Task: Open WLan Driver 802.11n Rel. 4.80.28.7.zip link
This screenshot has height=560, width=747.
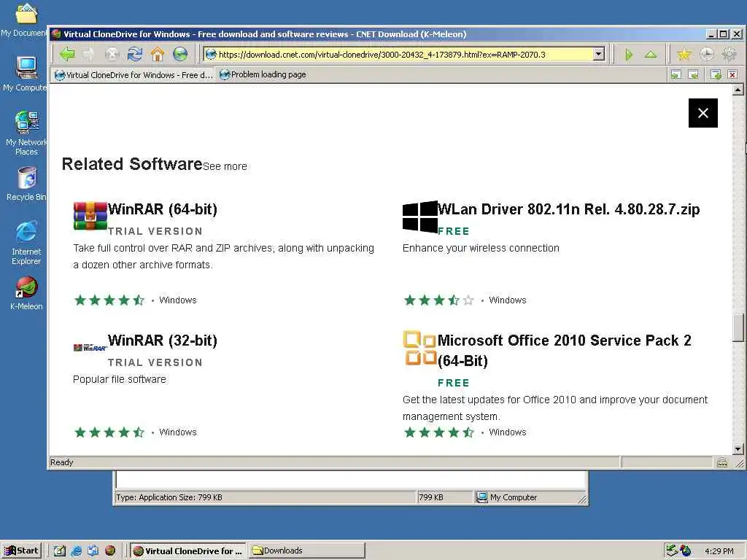Action: coord(569,209)
